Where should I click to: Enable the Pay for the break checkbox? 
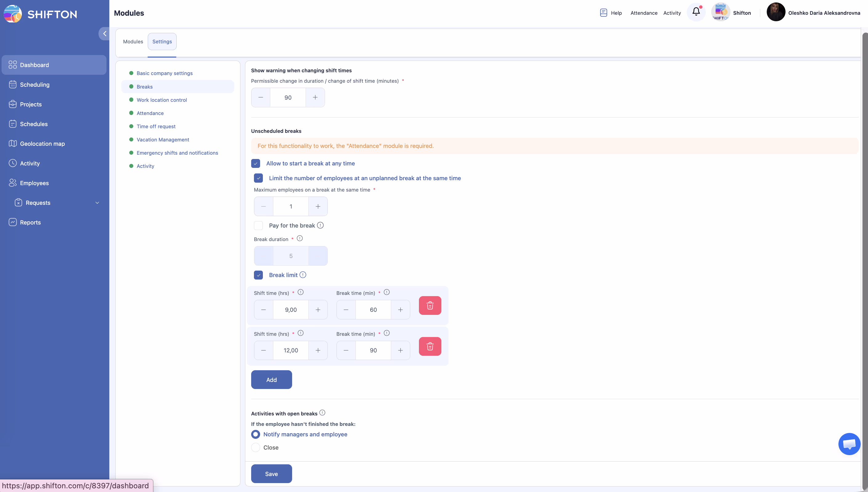258,225
